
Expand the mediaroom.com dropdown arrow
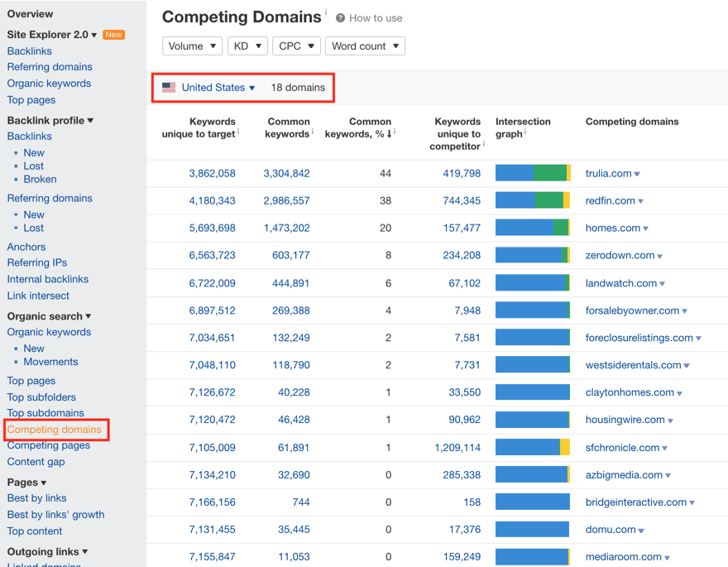(667, 558)
